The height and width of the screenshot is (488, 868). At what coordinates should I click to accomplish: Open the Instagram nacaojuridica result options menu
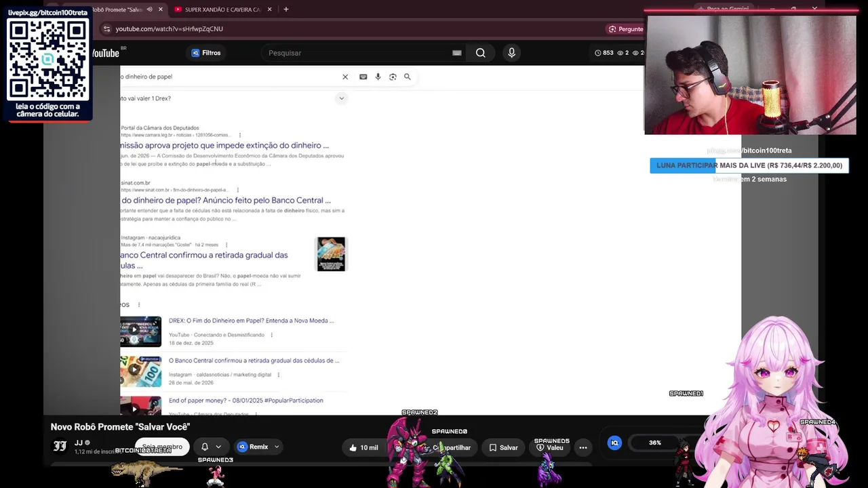(x=226, y=245)
